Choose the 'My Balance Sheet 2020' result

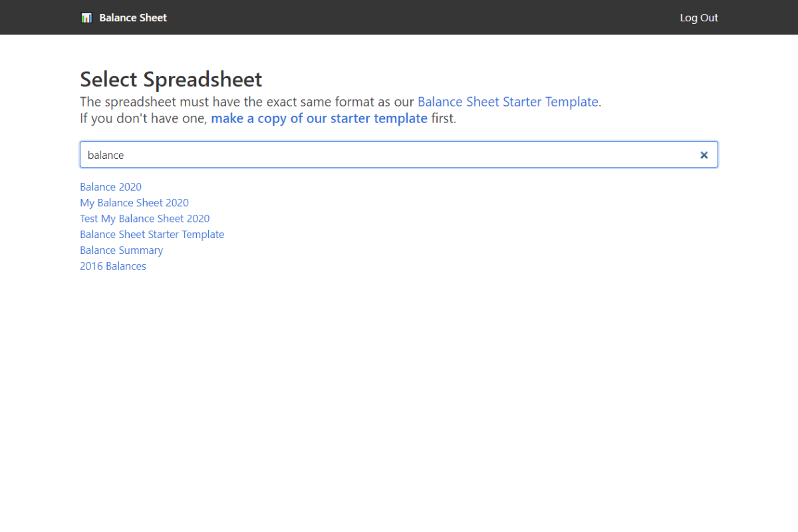click(x=134, y=203)
